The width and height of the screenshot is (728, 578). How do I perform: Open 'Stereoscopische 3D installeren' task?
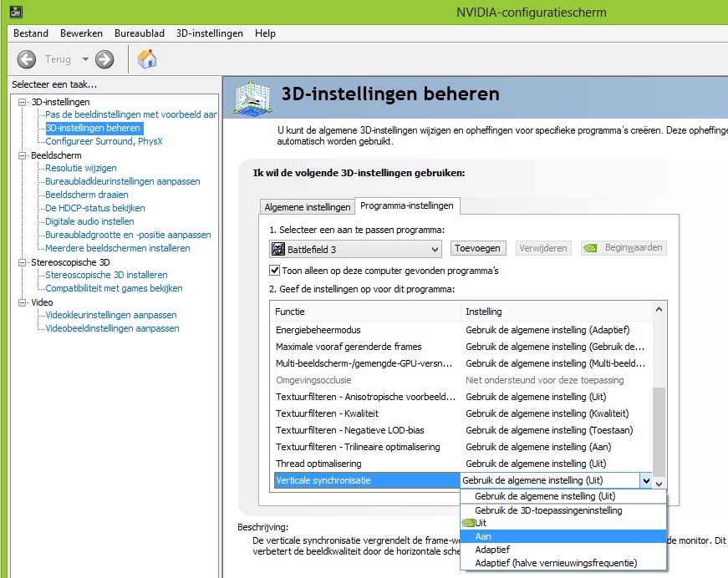point(106,275)
